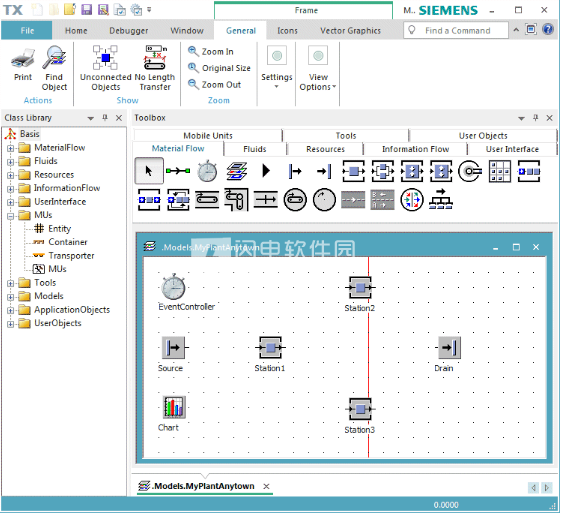Select EventController object in the frame
Image resolution: width=561 pixels, height=515 pixels.
point(173,287)
